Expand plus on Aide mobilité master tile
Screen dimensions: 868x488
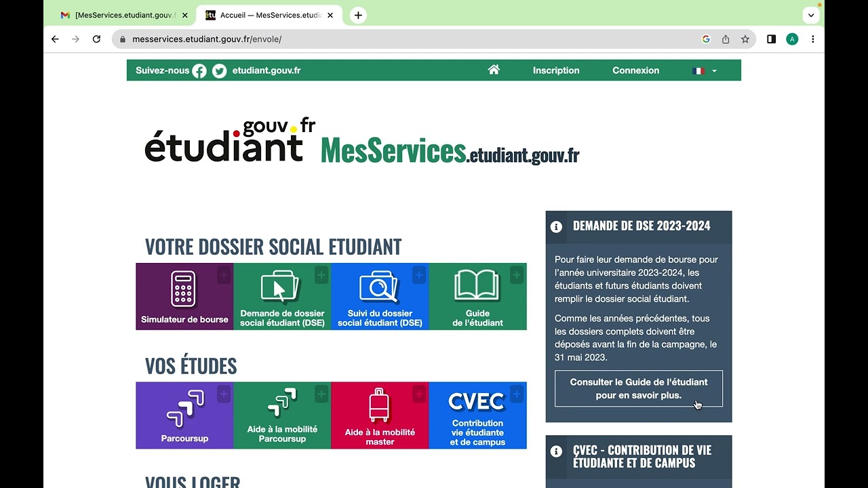(x=419, y=394)
